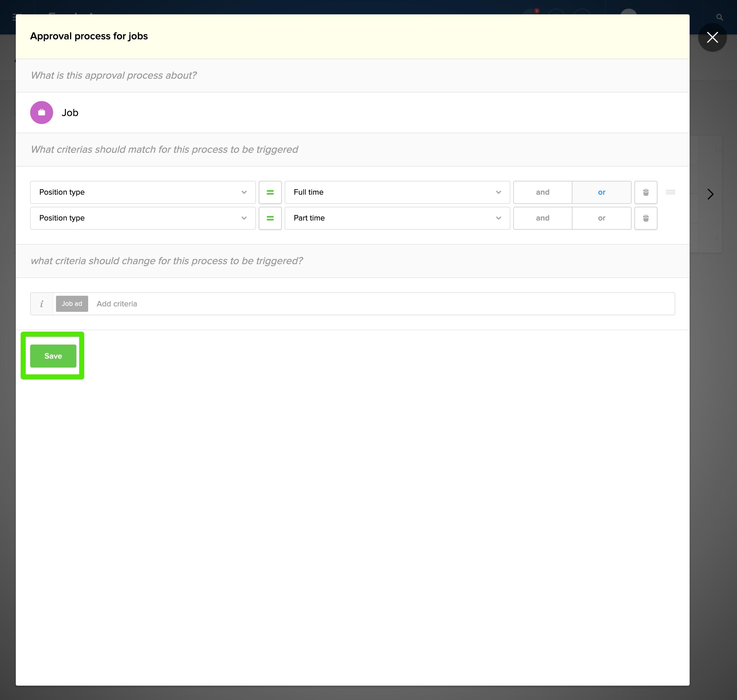This screenshot has height=700, width=737.
Task: Expand the second Position type dropdown
Action: (x=142, y=218)
